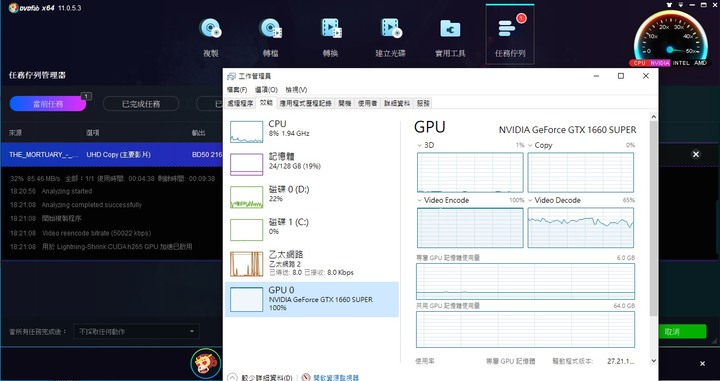Open the 不採取任何動作 dropdown for when all tasks complete
Image resolution: width=720 pixels, height=381 pixels.
[x=136, y=331]
